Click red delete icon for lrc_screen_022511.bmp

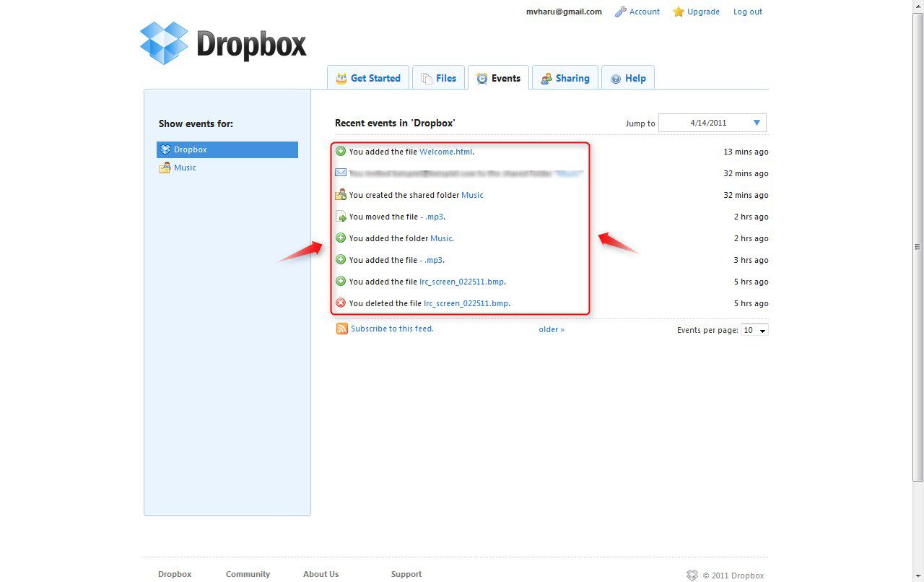coord(341,303)
